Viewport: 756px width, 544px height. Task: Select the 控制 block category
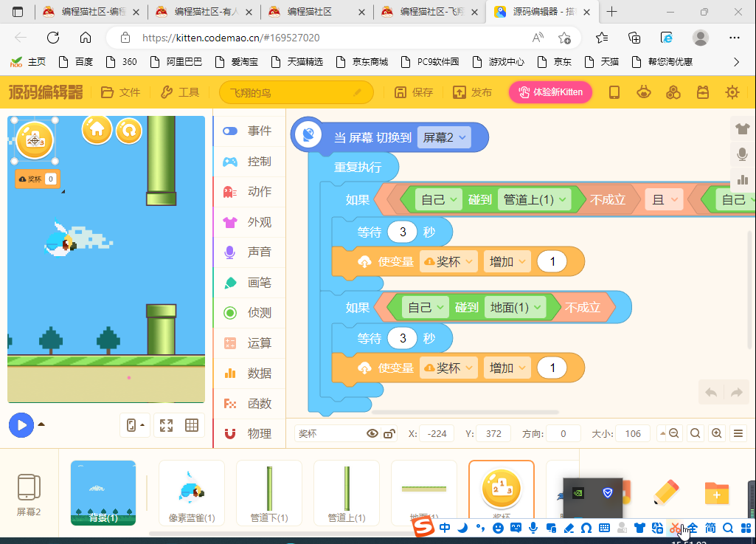[x=249, y=162]
